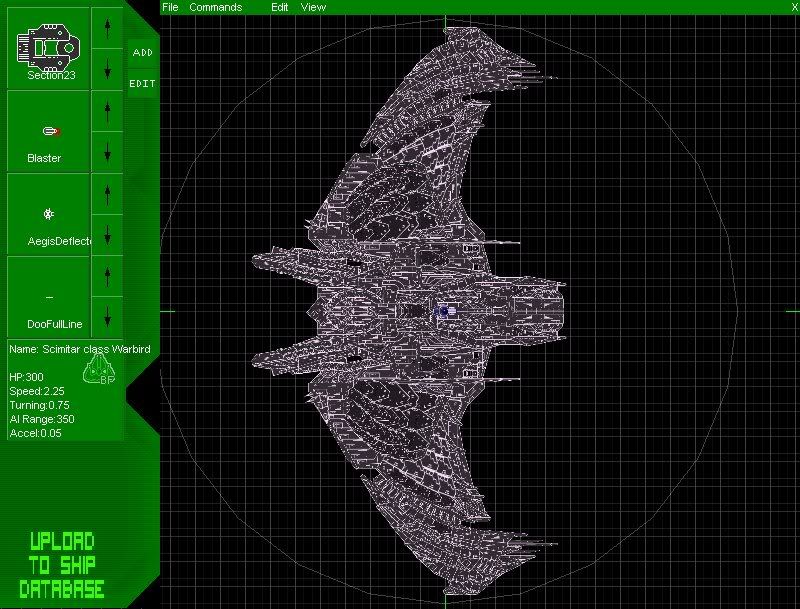Close the editor with the X button
This screenshot has width=800, height=609.
[x=794, y=7]
